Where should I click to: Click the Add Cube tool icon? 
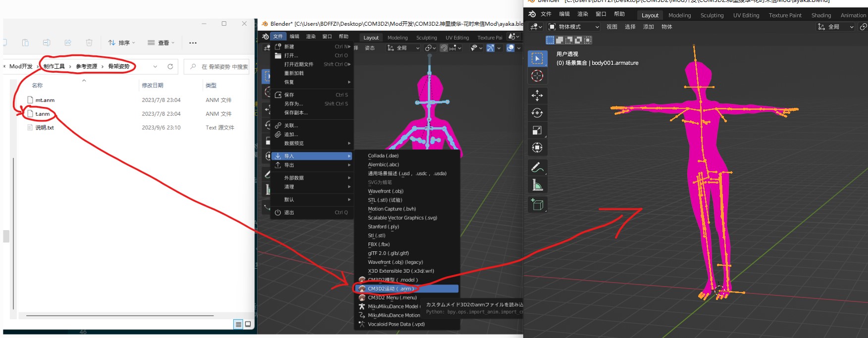click(537, 204)
